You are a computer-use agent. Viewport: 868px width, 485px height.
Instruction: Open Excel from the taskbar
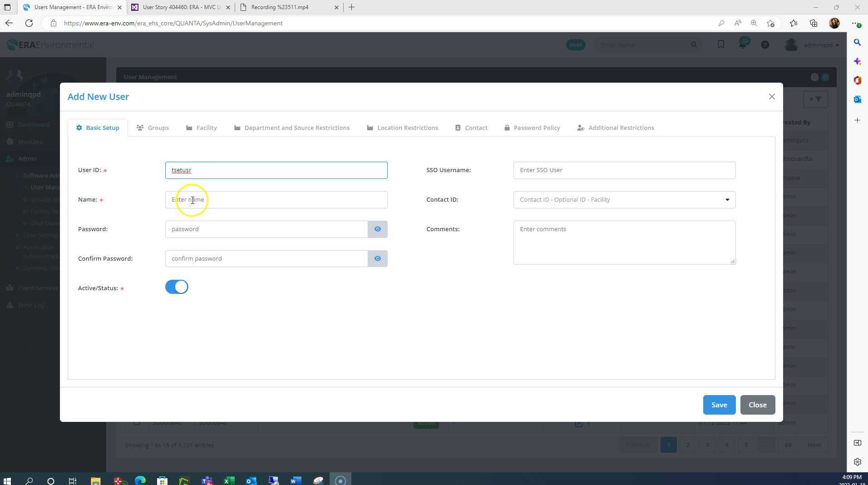[x=229, y=480]
